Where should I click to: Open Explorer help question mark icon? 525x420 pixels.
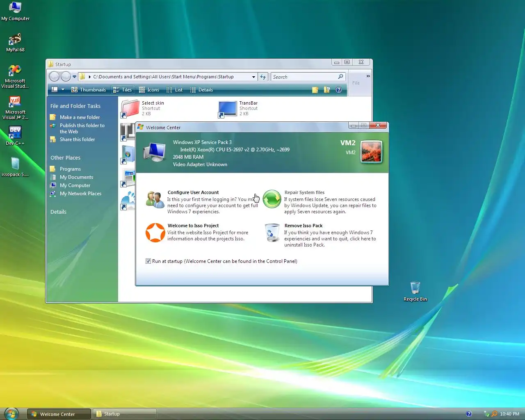(x=339, y=90)
